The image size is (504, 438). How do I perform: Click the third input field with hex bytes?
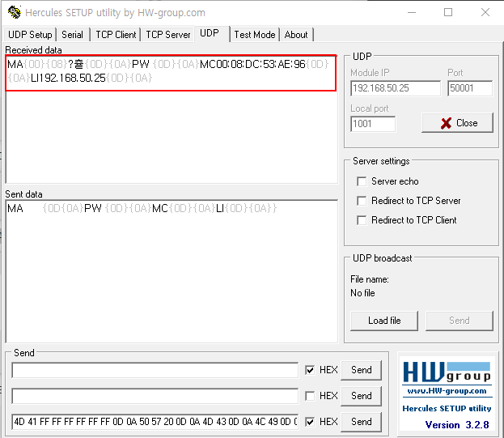(x=155, y=422)
